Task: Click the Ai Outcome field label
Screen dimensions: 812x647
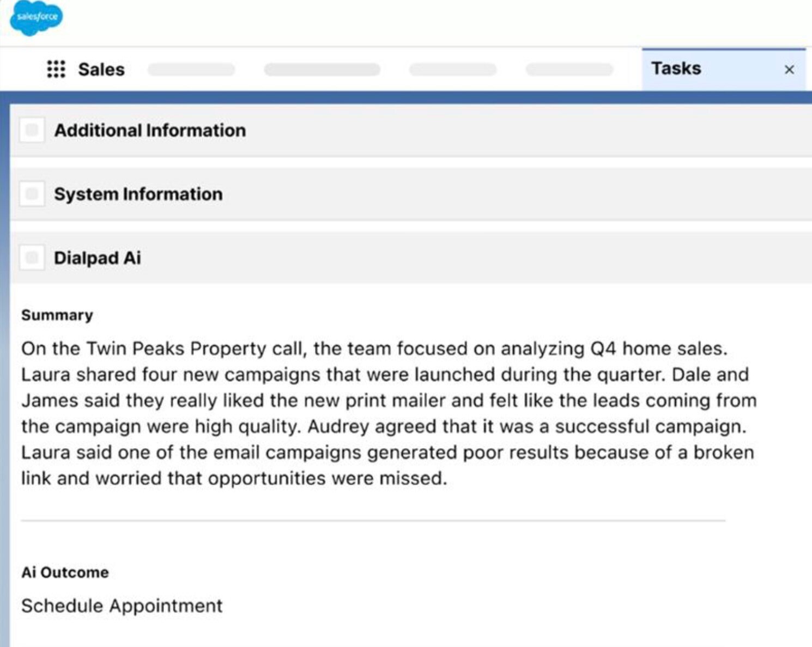Action: click(65, 572)
